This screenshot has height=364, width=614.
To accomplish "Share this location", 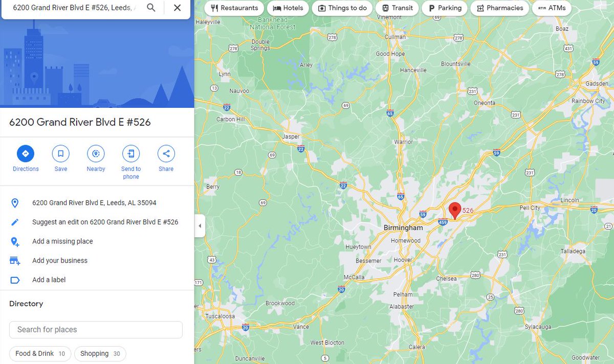I will tap(166, 153).
